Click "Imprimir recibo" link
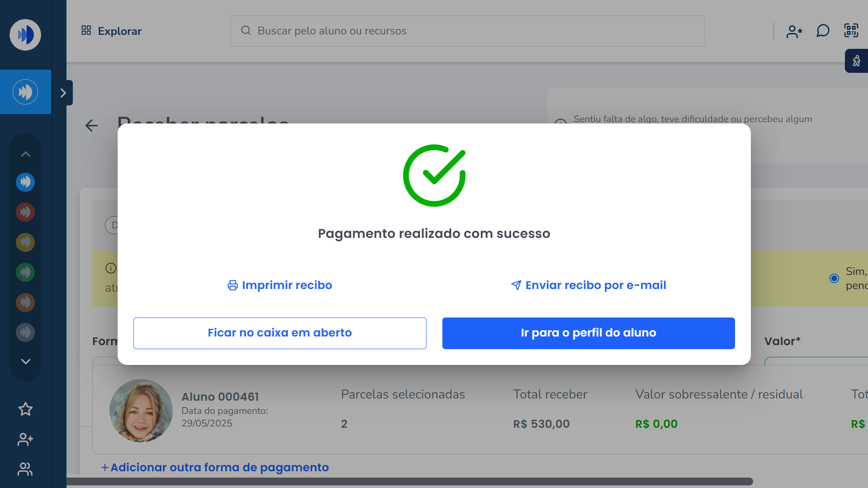The width and height of the screenshot is (868, 488). click(280, 285)
